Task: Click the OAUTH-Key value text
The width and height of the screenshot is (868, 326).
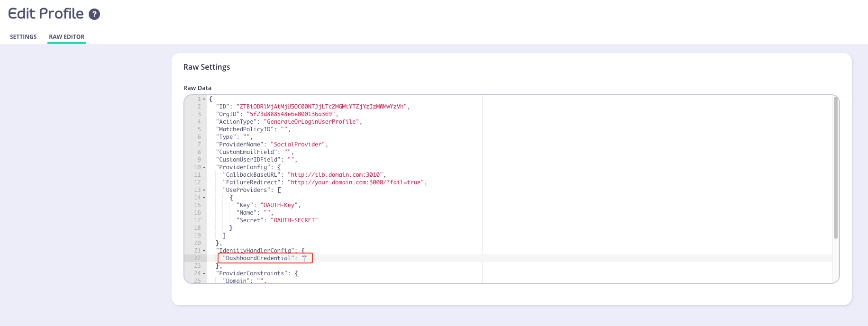Action: click(279, 205)
